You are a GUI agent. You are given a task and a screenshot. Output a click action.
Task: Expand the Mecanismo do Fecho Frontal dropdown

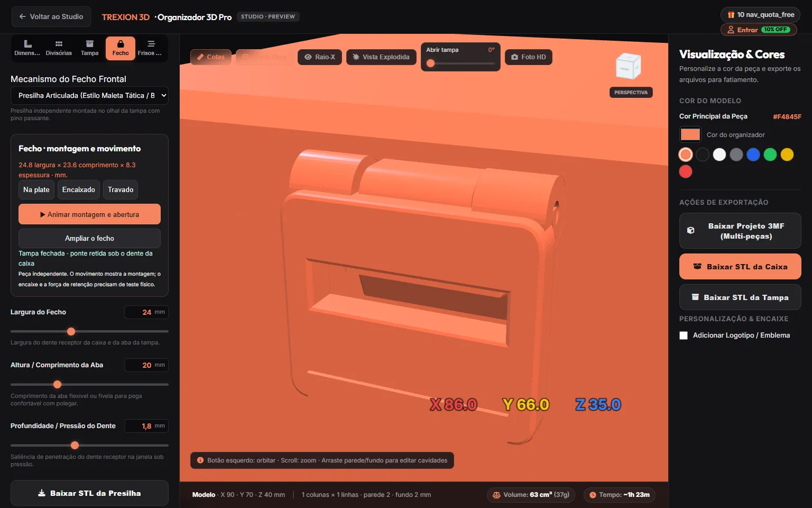coord(89,96)
